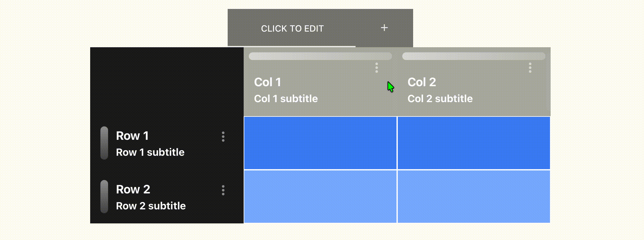
Task: Select the Row 1 title label
Action: pos(132,136)
